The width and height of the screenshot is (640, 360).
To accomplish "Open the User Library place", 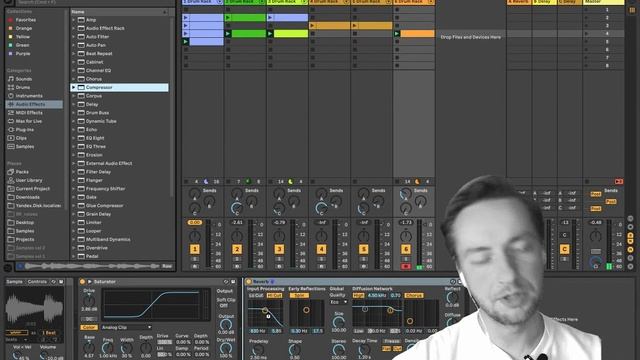I will pyautogui.click(x=29, y=180).
